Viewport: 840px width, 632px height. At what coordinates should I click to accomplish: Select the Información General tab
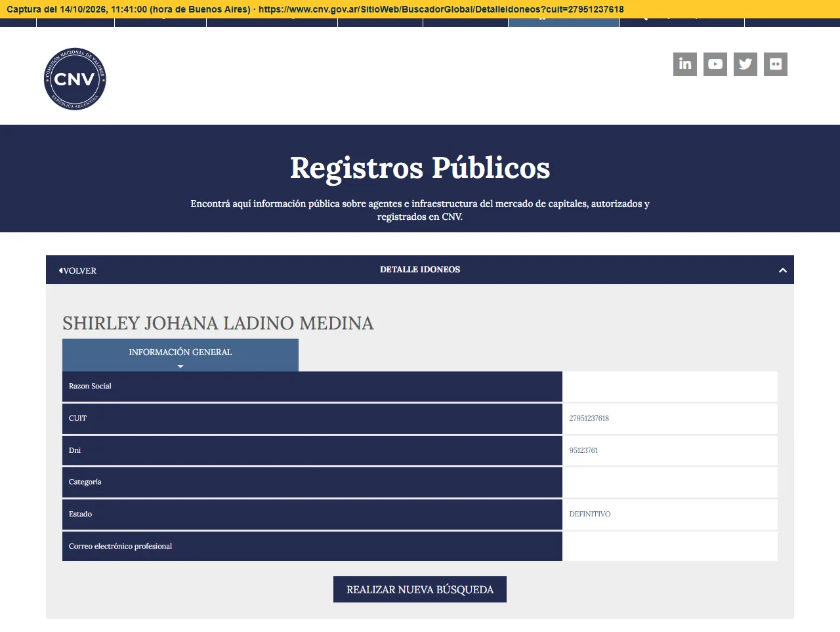pos(180,355)
